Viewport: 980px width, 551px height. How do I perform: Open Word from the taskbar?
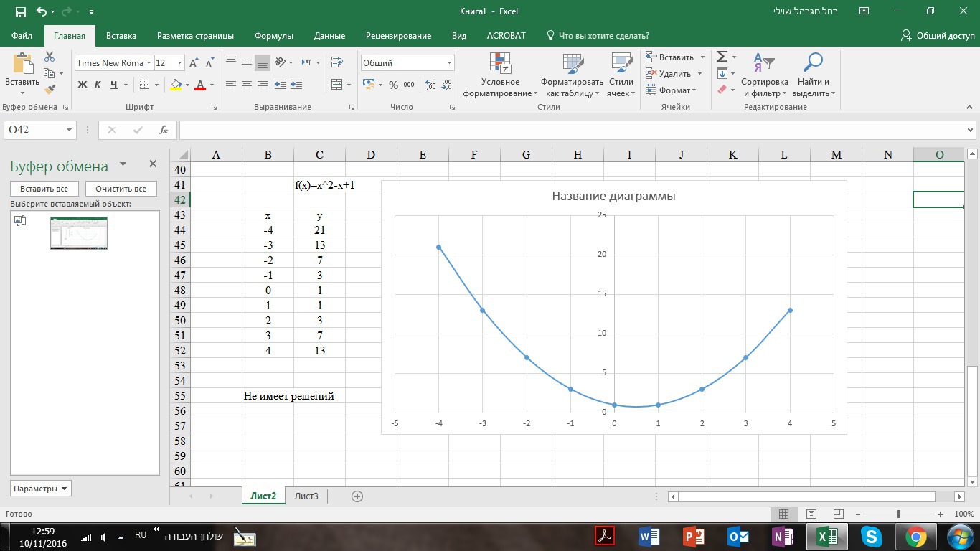pos(649,537)
